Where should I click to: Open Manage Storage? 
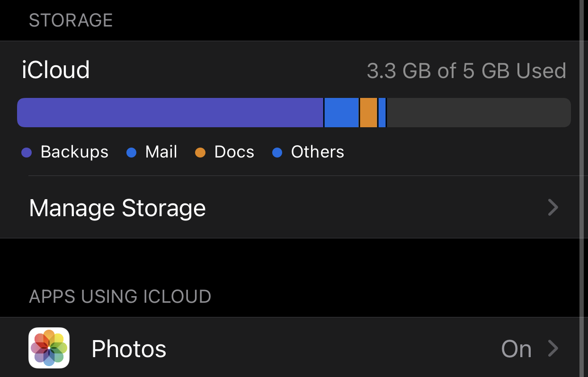click(117, 208)
